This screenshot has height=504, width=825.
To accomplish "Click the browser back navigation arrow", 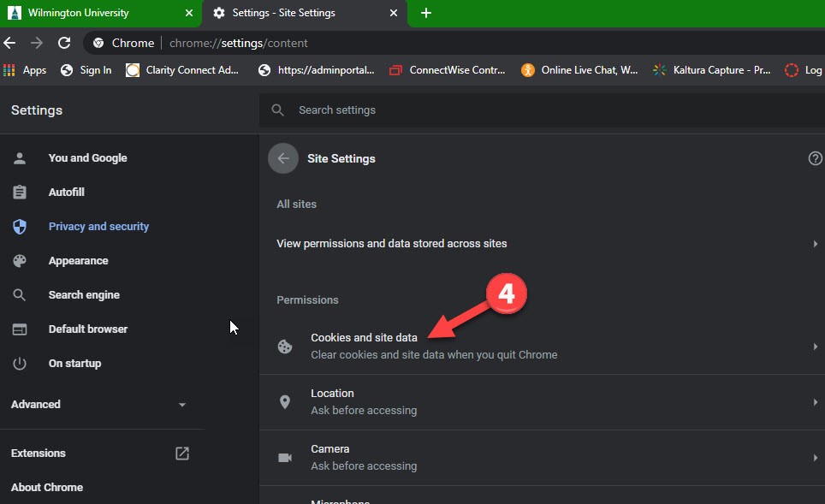I will pos(10,43).
